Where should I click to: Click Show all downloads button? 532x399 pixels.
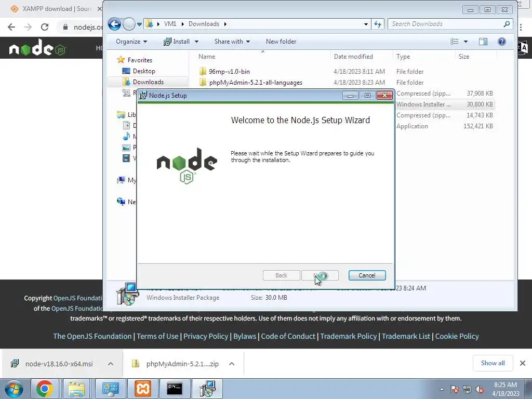[x=493, y=363]
